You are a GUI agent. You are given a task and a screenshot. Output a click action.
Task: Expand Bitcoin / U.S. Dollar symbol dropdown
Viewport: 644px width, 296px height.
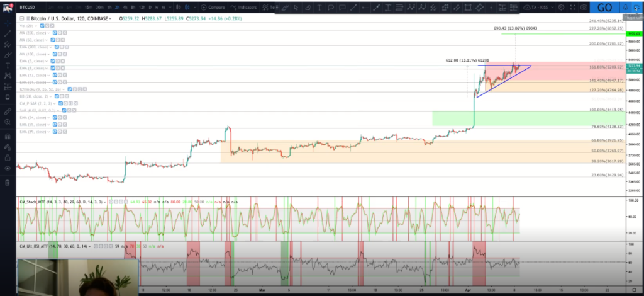(x=110, y=18)
